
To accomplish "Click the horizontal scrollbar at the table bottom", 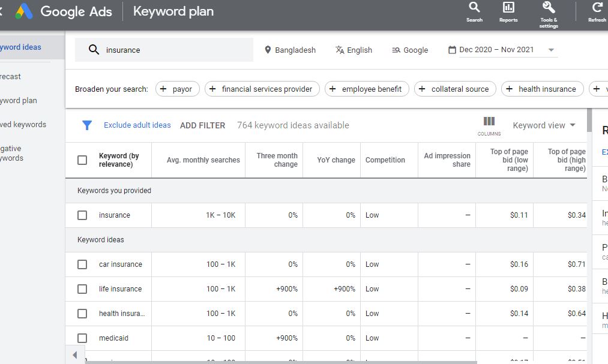I will 281,362.
